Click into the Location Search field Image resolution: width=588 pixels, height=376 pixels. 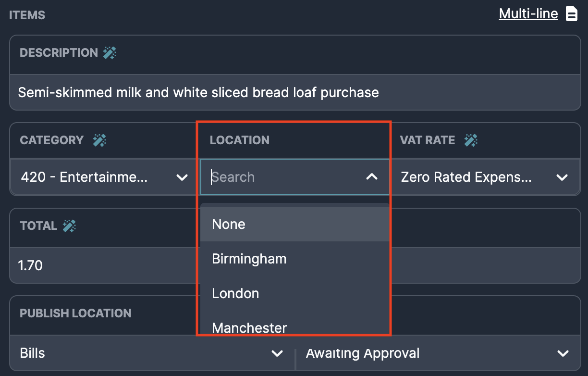click(x=283, y=177)
